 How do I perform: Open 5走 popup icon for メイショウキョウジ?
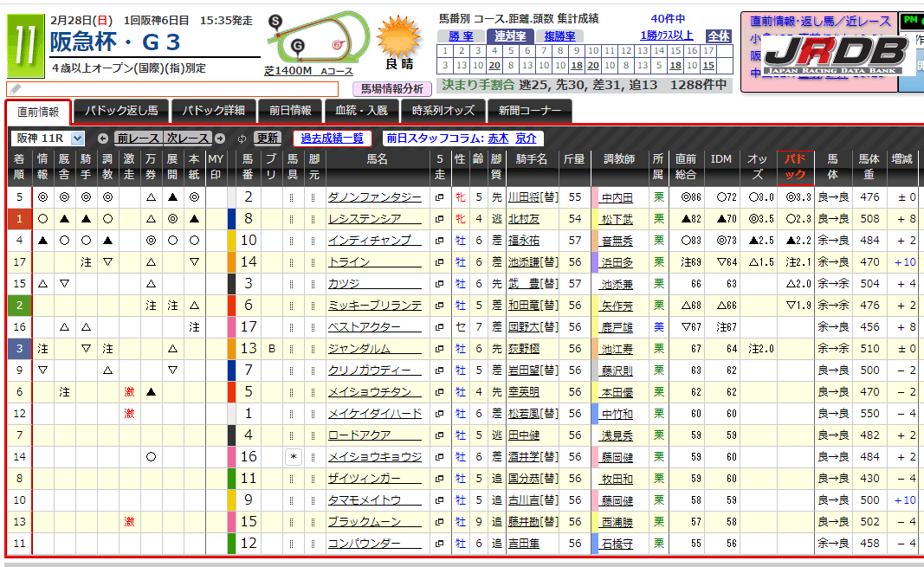pyautogui.click(x=439, y=457)
